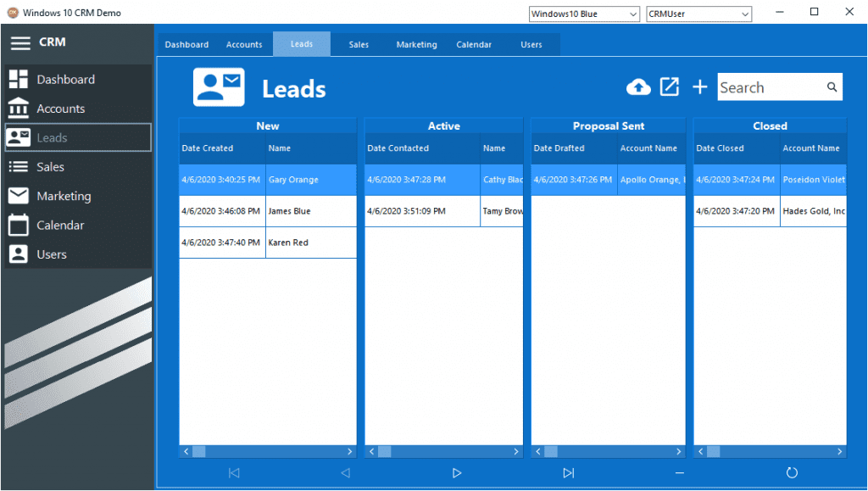Go to next record navigation button
Screen dimensions: 868x491
(x=457, y=472)
